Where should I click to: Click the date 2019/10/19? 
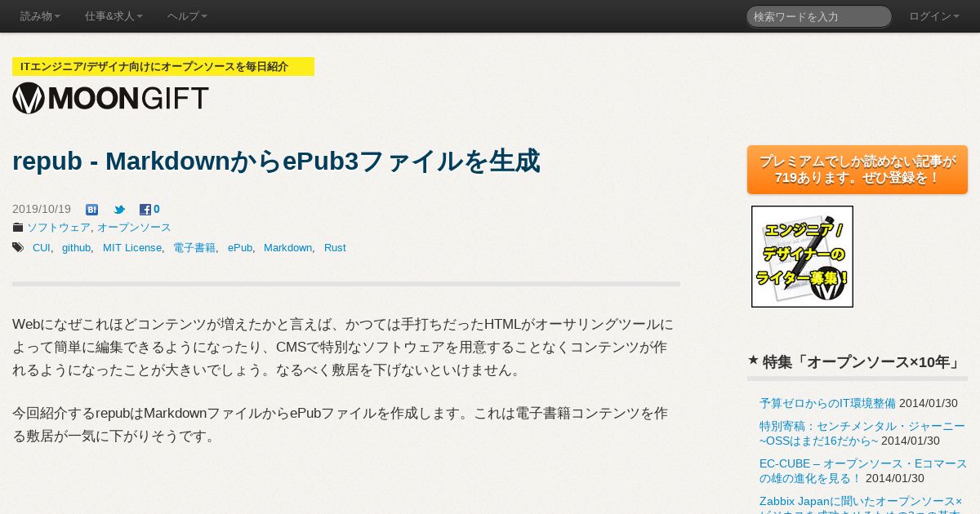point(42,210)
